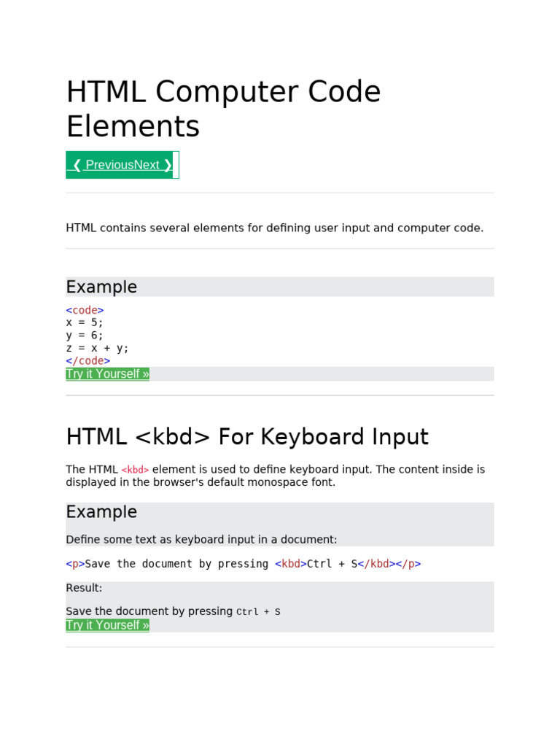Viewport: 560px width, 747px height.
Task: Click the monospace "Ctrl + S" output text
Action: coord(258,612)
